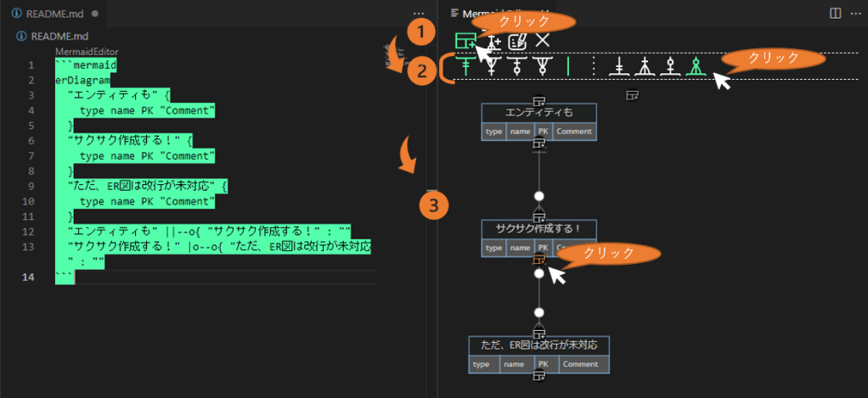Click the orange connector icon under サクサク作成する！
The width and height of the screenshot is (868, 398).
pos(538,260)
